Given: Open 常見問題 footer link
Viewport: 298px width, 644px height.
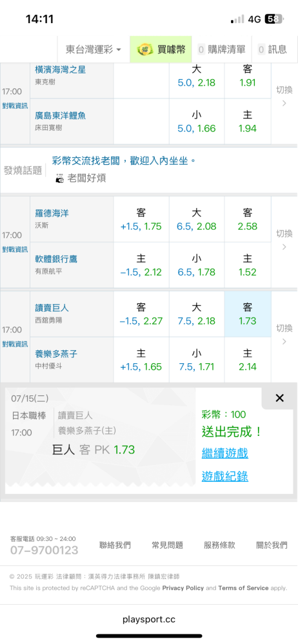Looking at the screenshot, I should pyautogui.click(x=167, y=545).
